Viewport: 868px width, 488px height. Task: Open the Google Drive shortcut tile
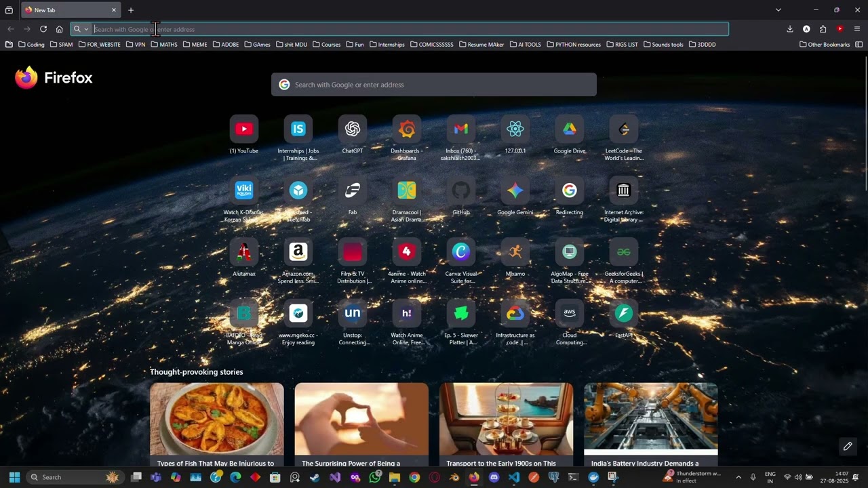point(570,129)
